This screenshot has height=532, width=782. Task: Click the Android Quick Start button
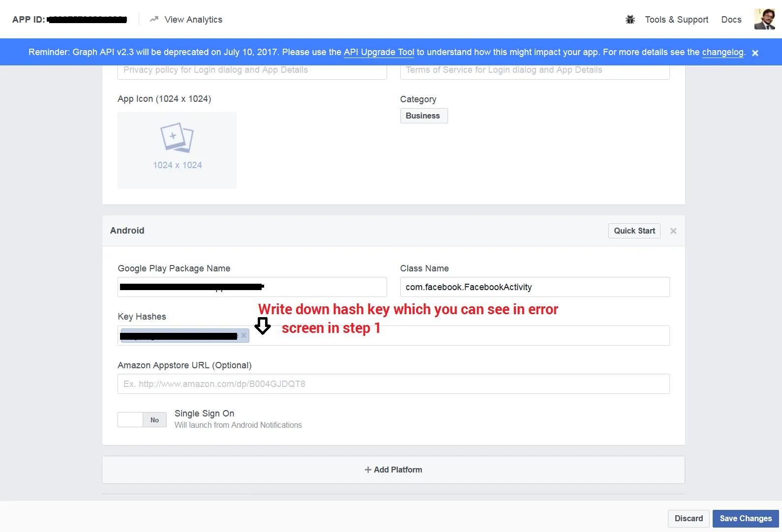(x=634, y=231)
